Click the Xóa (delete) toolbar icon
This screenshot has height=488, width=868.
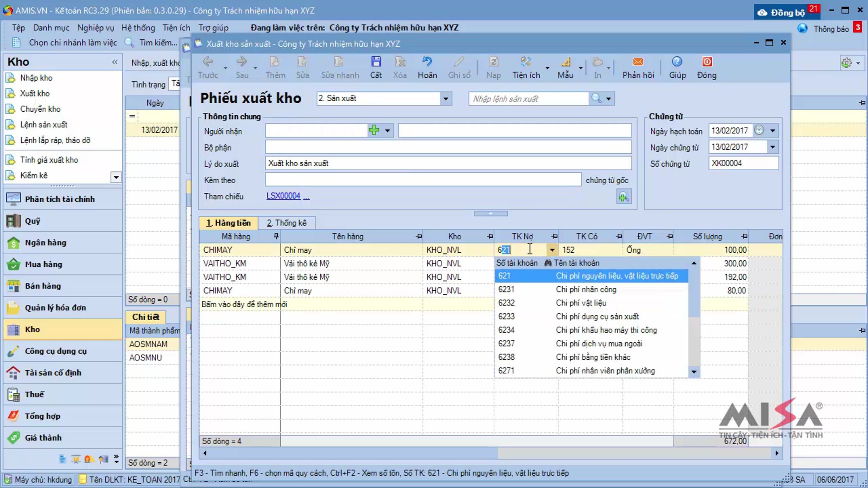click(x=400, y=62)
